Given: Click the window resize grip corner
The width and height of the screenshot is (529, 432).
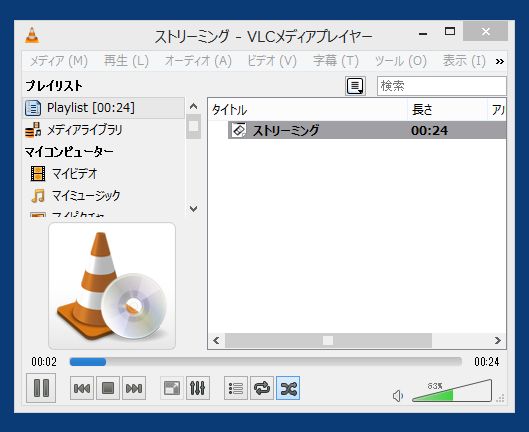Looking at the screenshot, I should pyautogui.click(x=501, y=398).
